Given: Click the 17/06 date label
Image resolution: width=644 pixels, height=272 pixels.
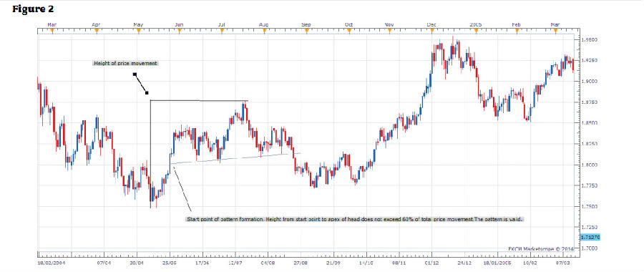Looking at the screenshot, I should pos(203,262).
